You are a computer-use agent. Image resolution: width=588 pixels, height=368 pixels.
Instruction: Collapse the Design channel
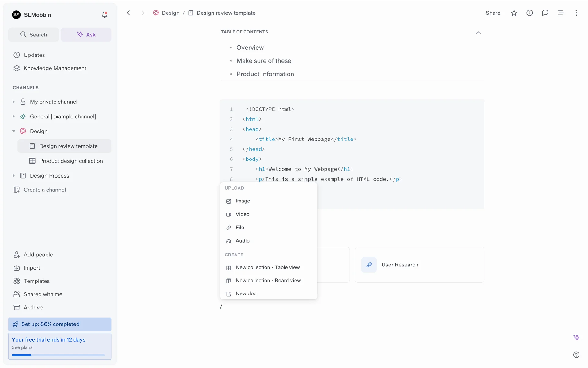click(x=13, y=131)
